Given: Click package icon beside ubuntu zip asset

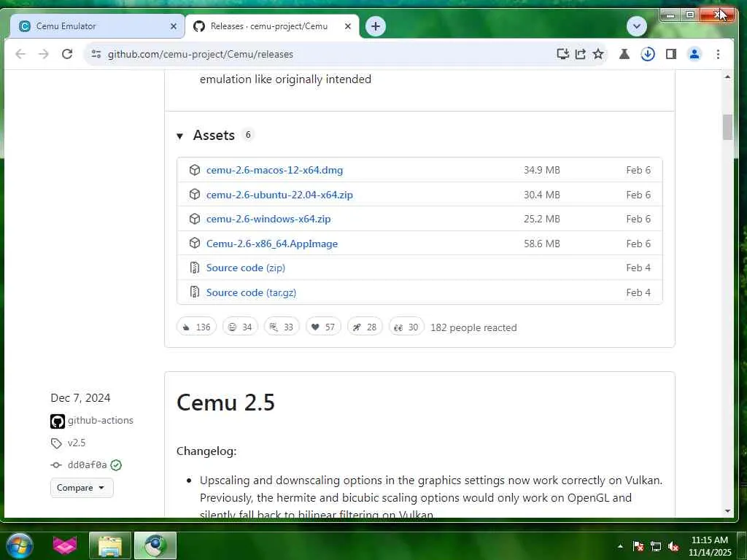Looking at the screenshot, I should pos(194,194).
